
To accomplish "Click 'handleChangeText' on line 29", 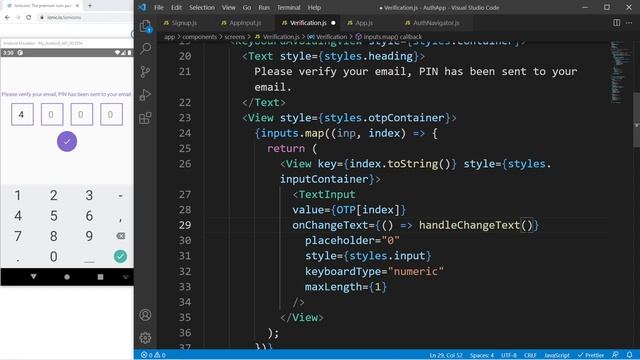I will [x=469, y=225].
